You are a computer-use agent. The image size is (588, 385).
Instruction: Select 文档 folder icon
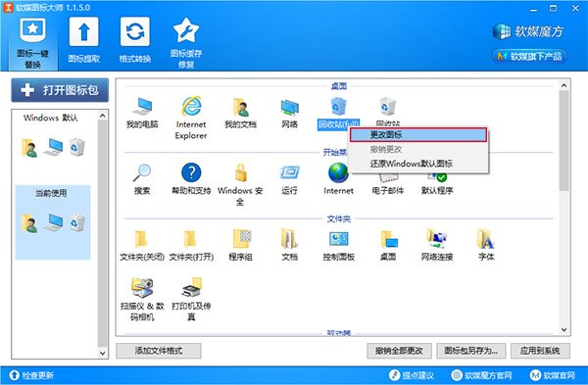click(x=289, y=246)
